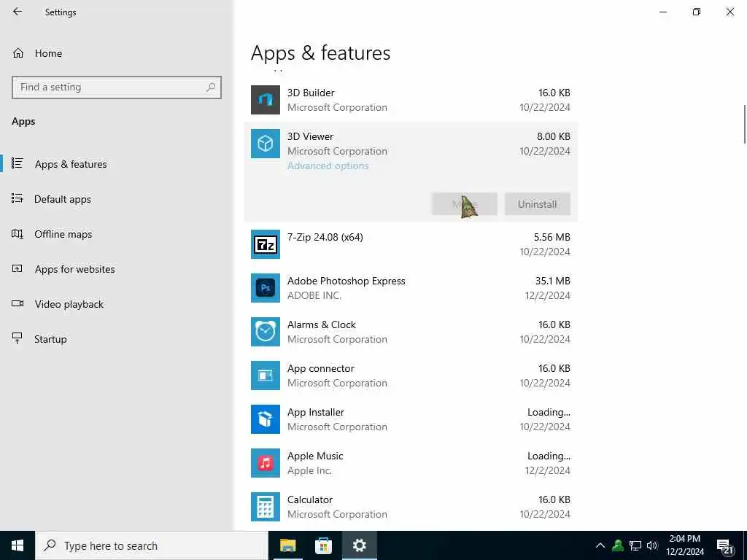Click the Adobe Photoshop Express icon

266,288
